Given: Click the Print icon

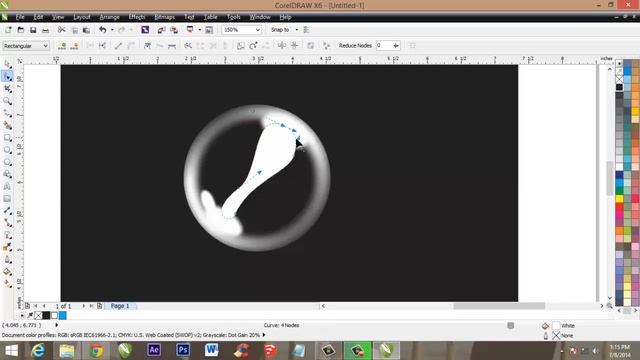Looking at the screenshot, I should pos(45,30).
